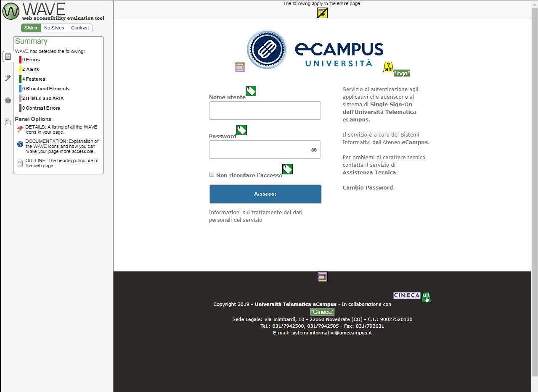The height and width of the screenshot is (392, 538).
Task: Open the Università Telematica eCampus footer link
Action: [x=295, y=304]
